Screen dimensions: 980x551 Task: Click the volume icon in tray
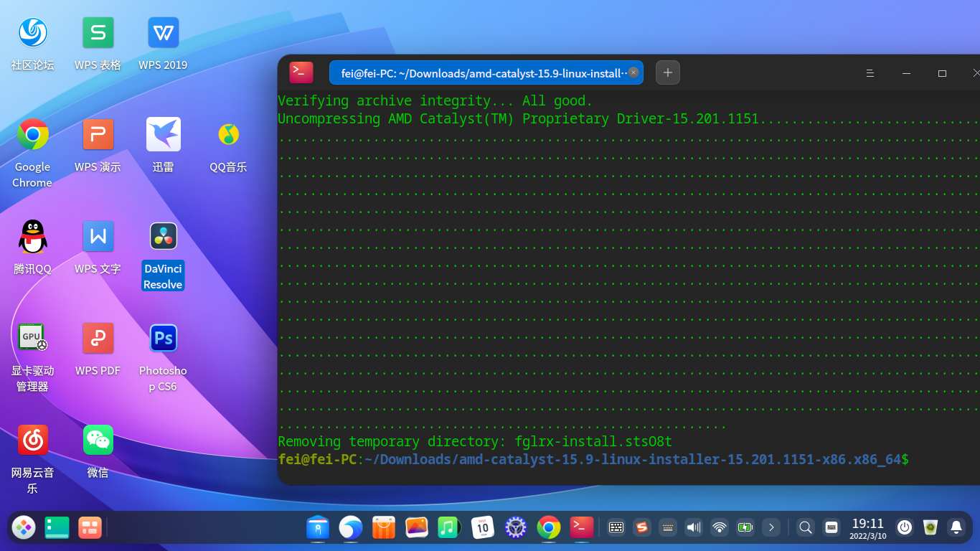[693, 527]
